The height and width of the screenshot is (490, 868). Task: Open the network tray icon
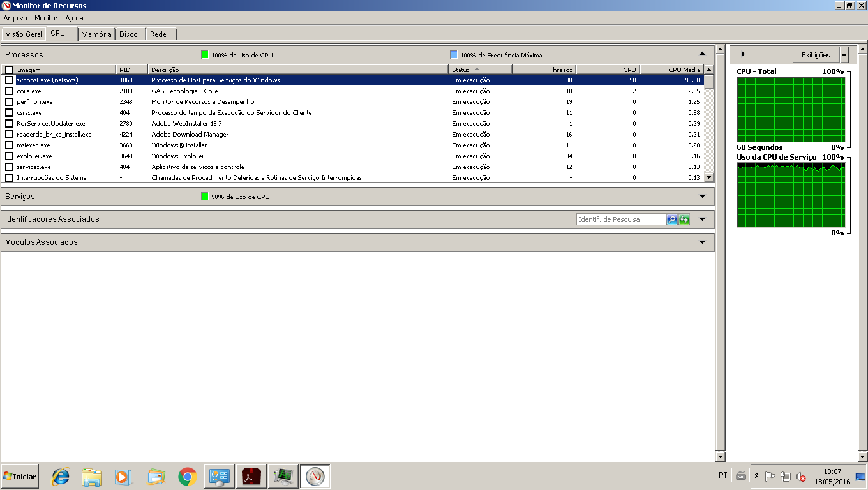pos(786,476)
